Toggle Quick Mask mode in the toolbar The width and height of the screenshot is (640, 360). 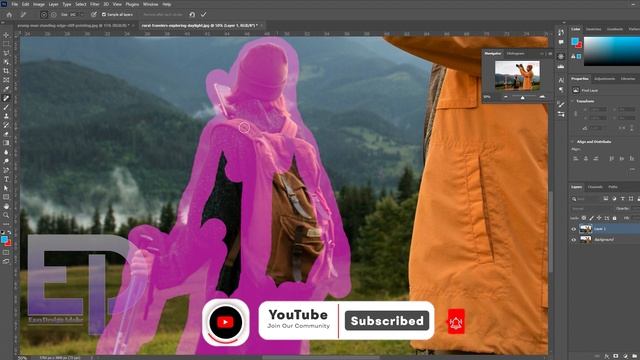[6, 253]
